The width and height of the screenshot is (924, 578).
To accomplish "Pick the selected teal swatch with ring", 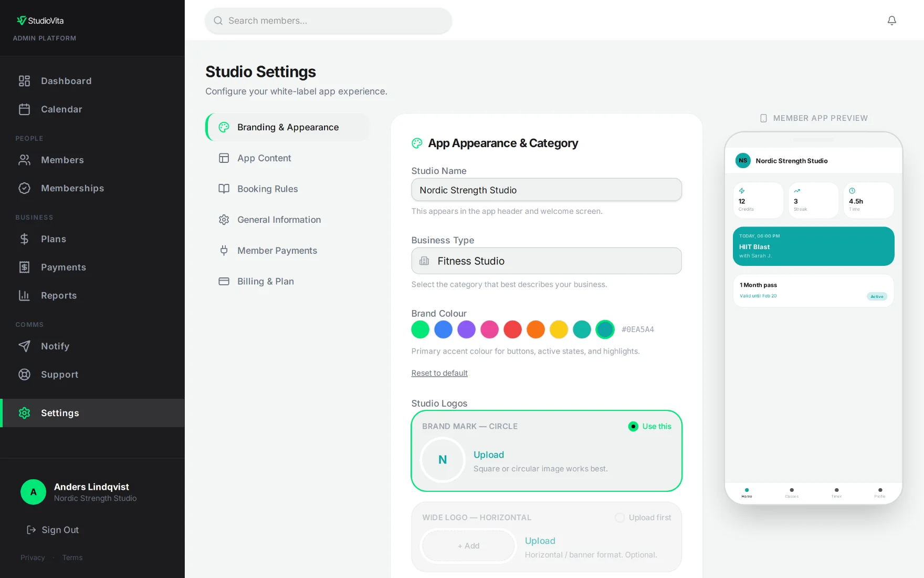I will pyautogui.click(x=605, y=329).
